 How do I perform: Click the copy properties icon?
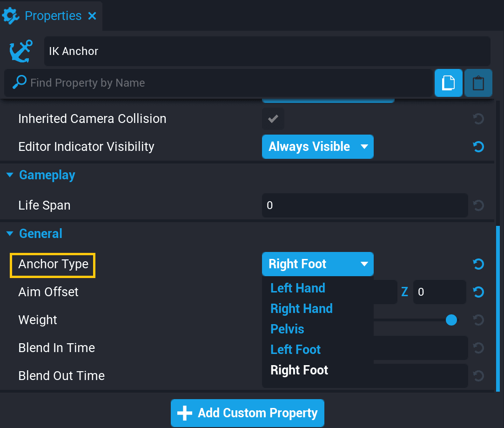click(448, 83)
